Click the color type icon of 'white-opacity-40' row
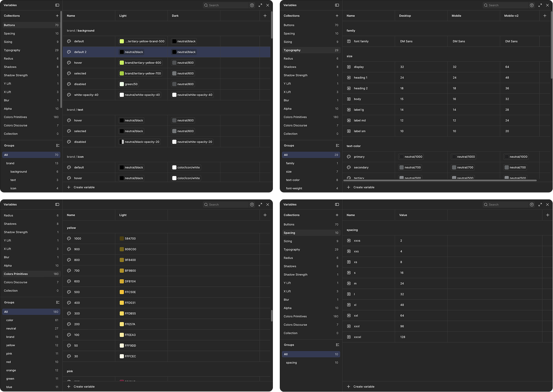Image resolution: width=553 pixels, height=392 pixels. tap(69, 95)
